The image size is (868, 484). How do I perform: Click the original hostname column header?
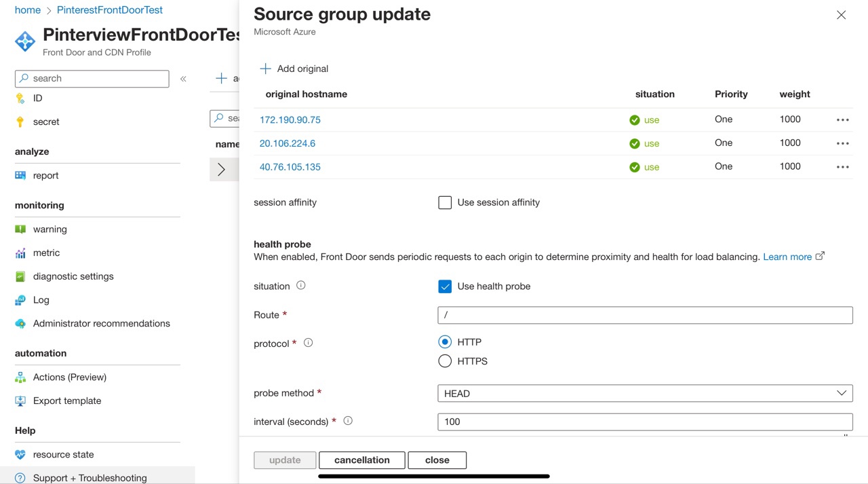click(x=307, y=94)
